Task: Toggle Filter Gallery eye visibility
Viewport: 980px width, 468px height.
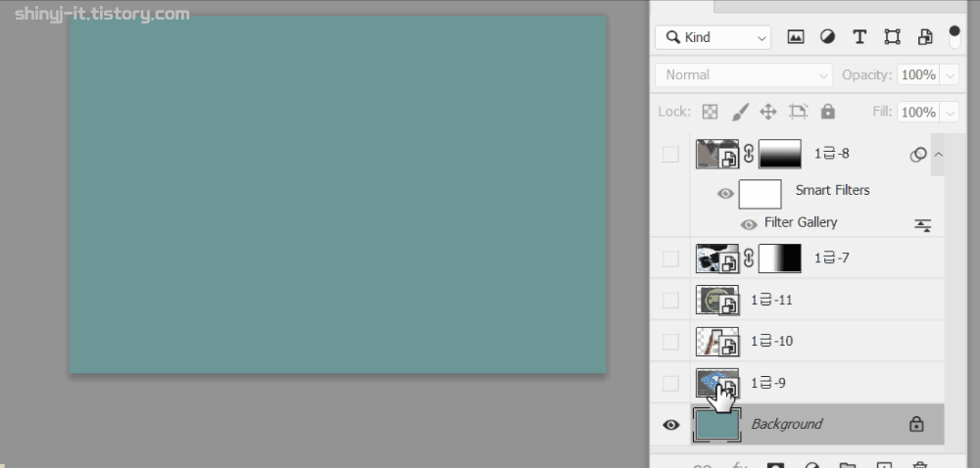Action: click(749, 224)
